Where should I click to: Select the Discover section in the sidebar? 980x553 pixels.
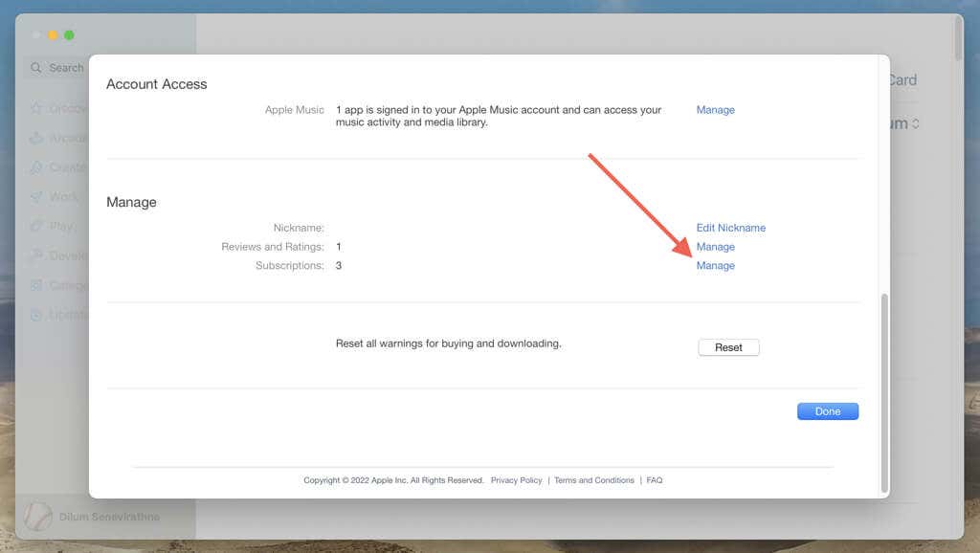click(59, 108)
